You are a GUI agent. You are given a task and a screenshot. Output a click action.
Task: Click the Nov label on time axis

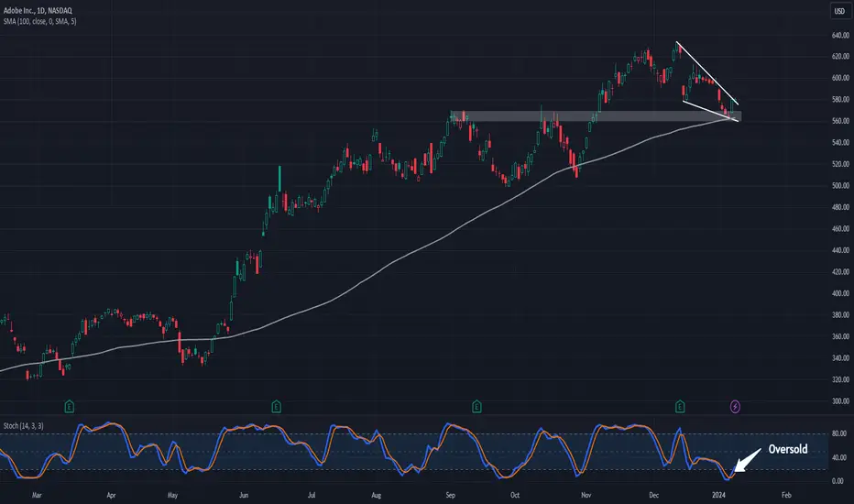click(x=586, y=495)
